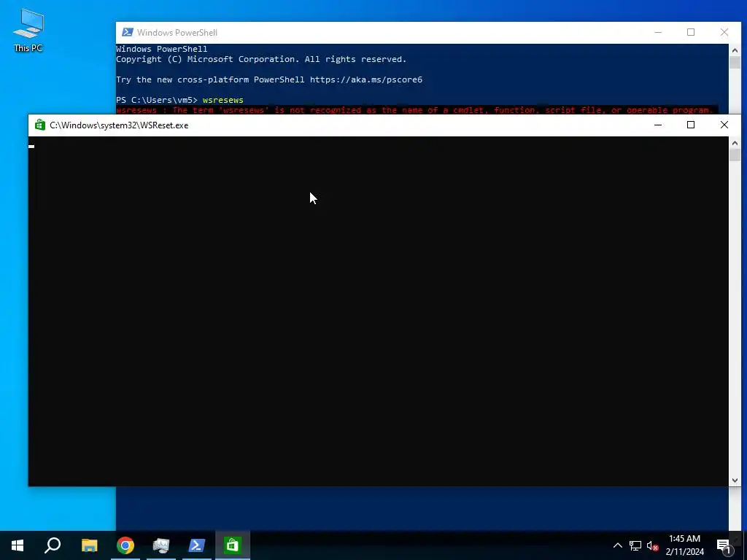Open the notification center icon
The image size is (747, 560).
click(724, 545)
